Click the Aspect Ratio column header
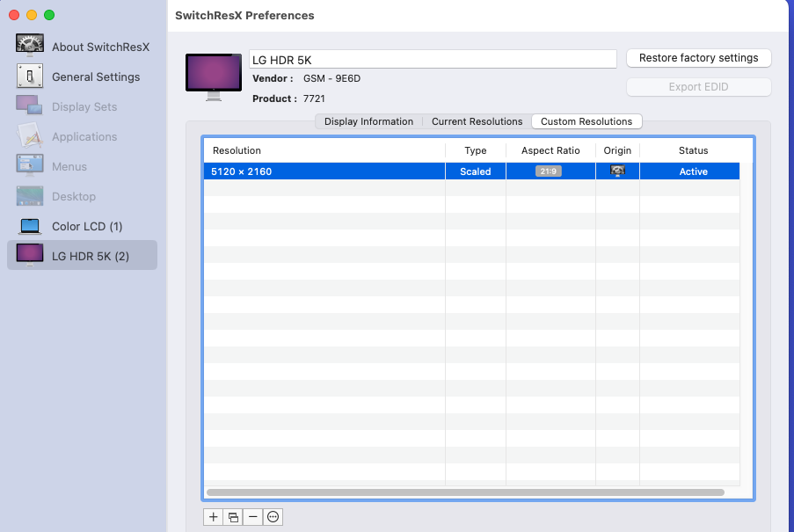 (x=550, y=150)
